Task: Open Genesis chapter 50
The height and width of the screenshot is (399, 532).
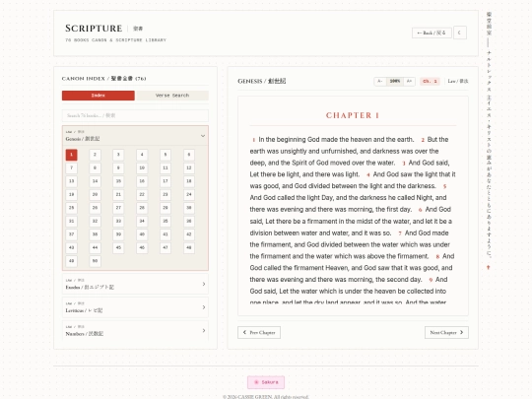Action: click(95, 261)
